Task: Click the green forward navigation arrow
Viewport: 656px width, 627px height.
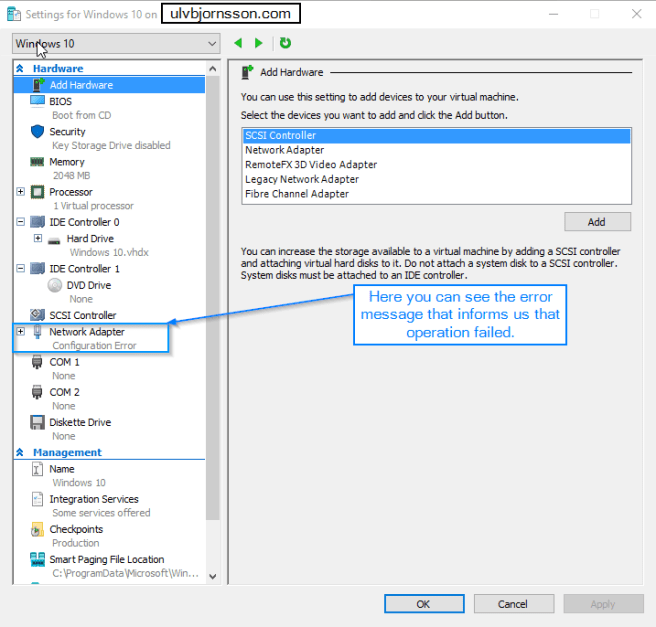Action: pyautogui.click(x=259, y=43)
